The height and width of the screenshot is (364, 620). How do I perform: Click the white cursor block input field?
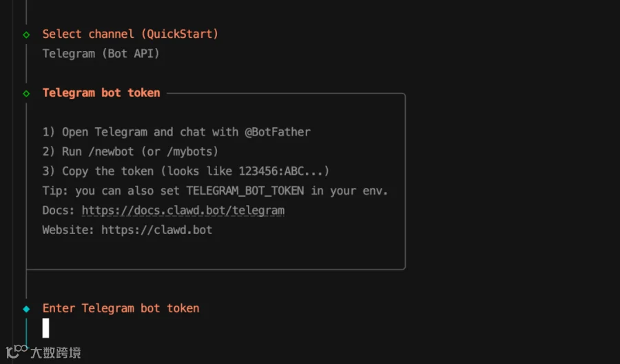(x=46, y=328)
